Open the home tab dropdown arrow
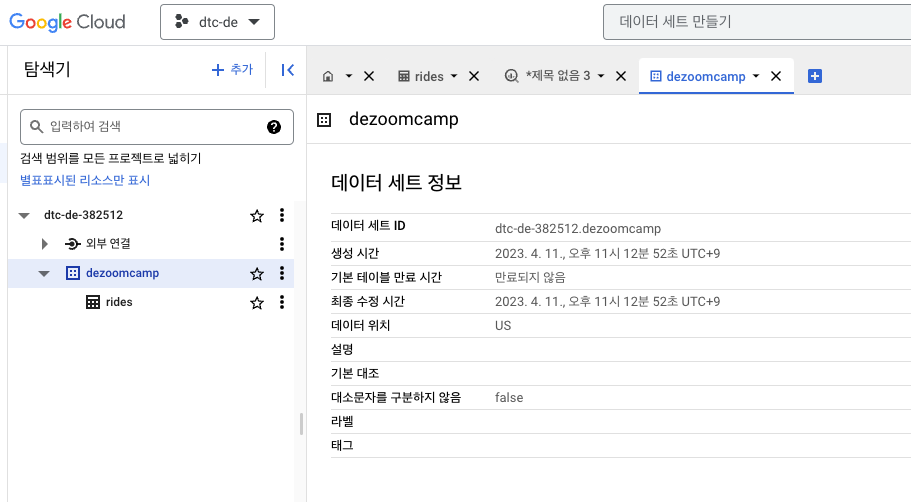This screenshot has height=502, width=911. (349, 76)
